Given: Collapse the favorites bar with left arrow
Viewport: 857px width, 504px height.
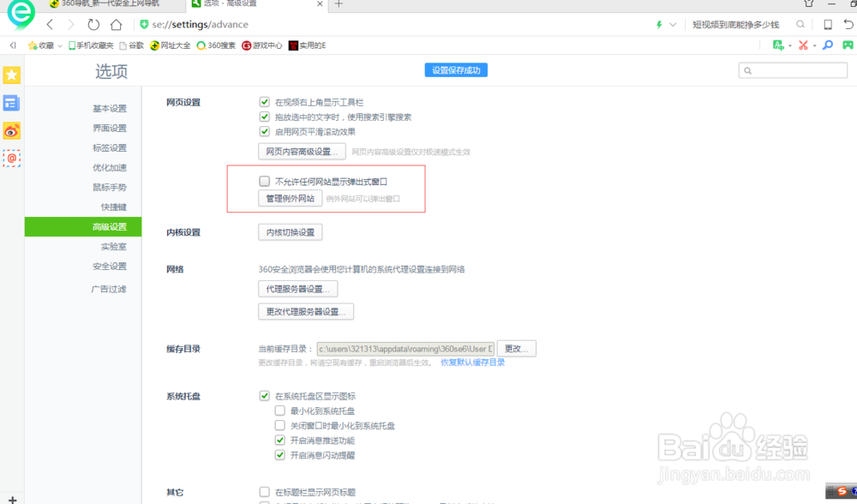Looking at the screenshot, I should (x=13, y=45).
